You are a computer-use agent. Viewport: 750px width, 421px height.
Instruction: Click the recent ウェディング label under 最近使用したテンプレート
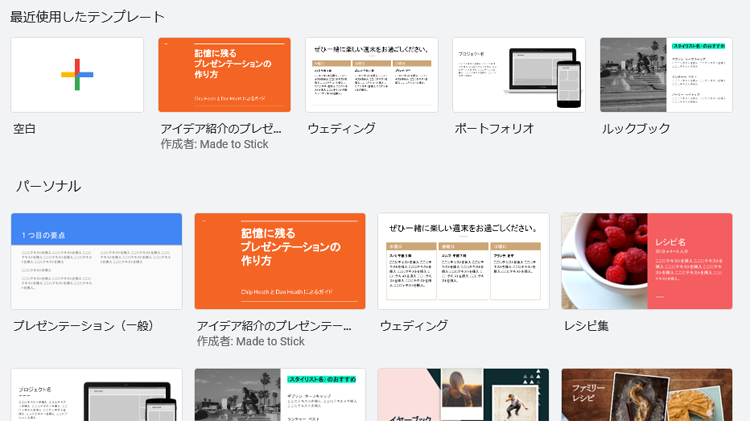coord(342,129)
